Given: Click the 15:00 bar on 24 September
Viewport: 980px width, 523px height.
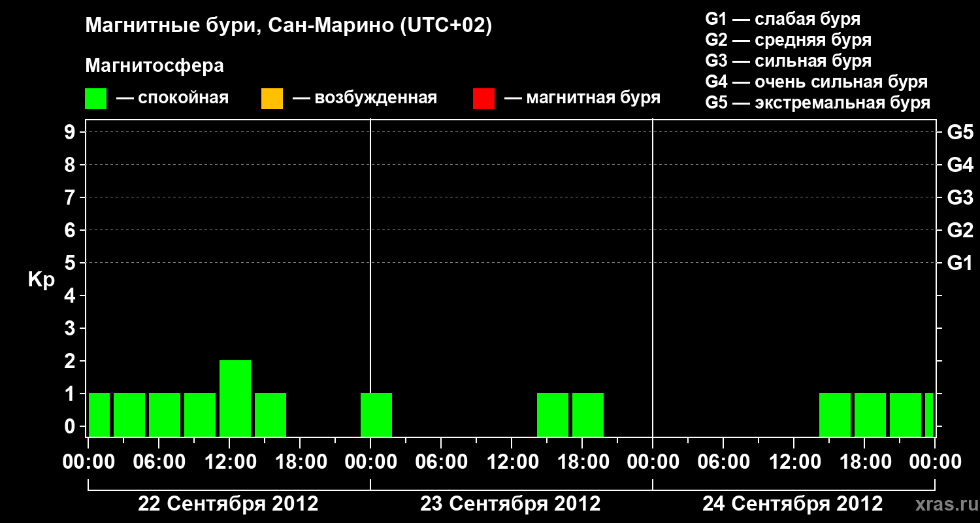Looking at the screenshot, I should (x=835, y=414).
